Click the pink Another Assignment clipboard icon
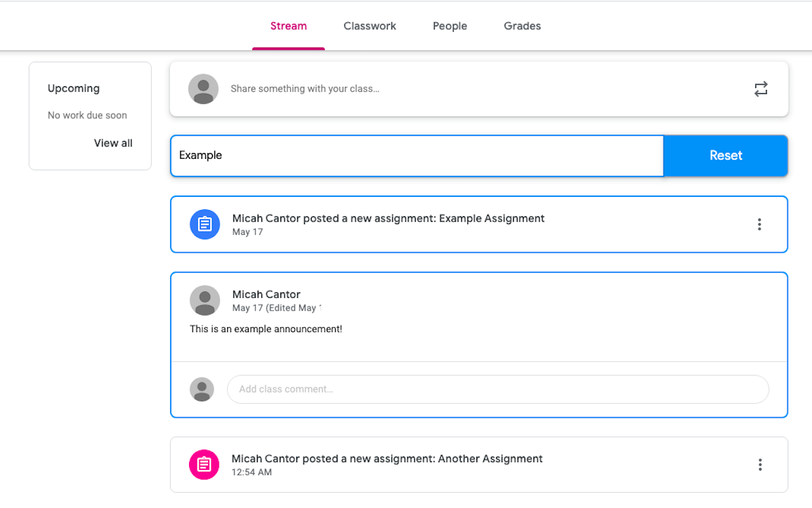812x508 pixels. coord(204,465)
